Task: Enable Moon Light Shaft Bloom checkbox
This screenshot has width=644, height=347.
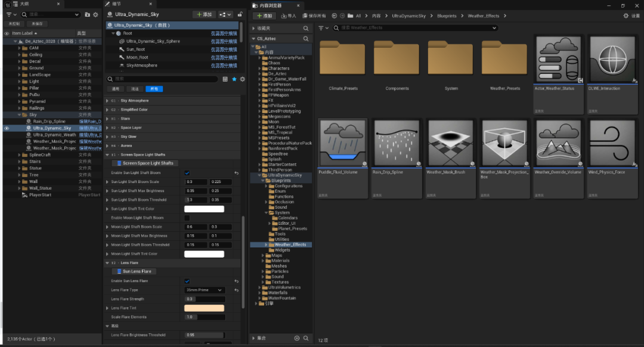Action: (x=187, y=218)
